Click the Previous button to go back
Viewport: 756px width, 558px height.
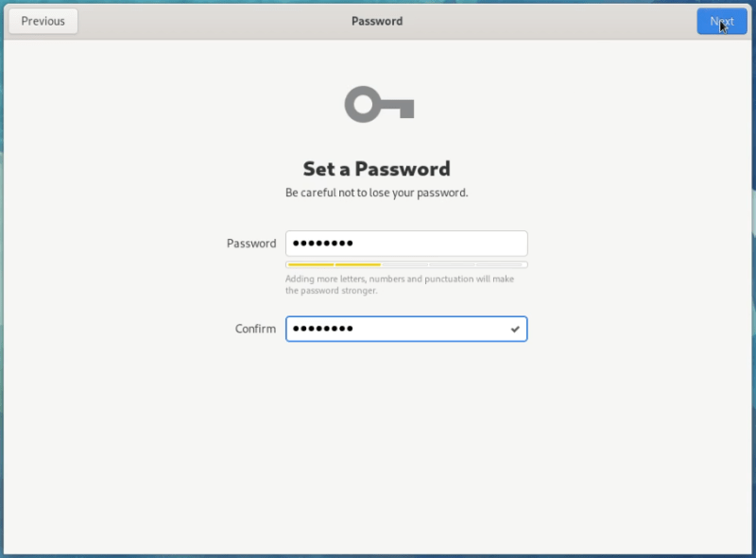point(43,21)
